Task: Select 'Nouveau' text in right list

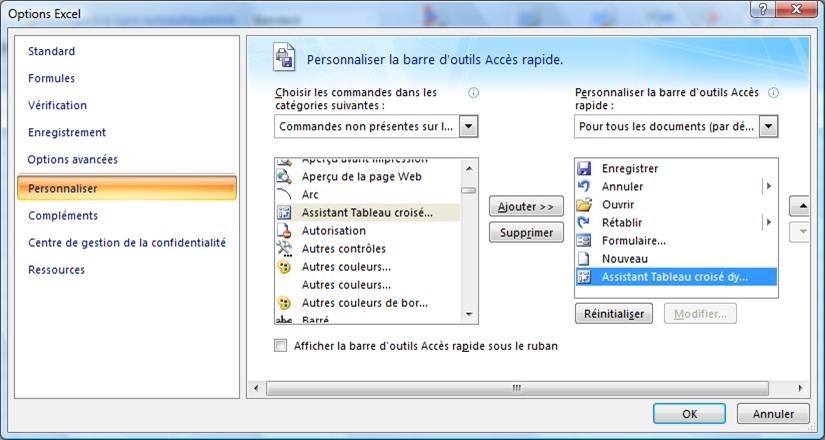Action: point(625,258)
